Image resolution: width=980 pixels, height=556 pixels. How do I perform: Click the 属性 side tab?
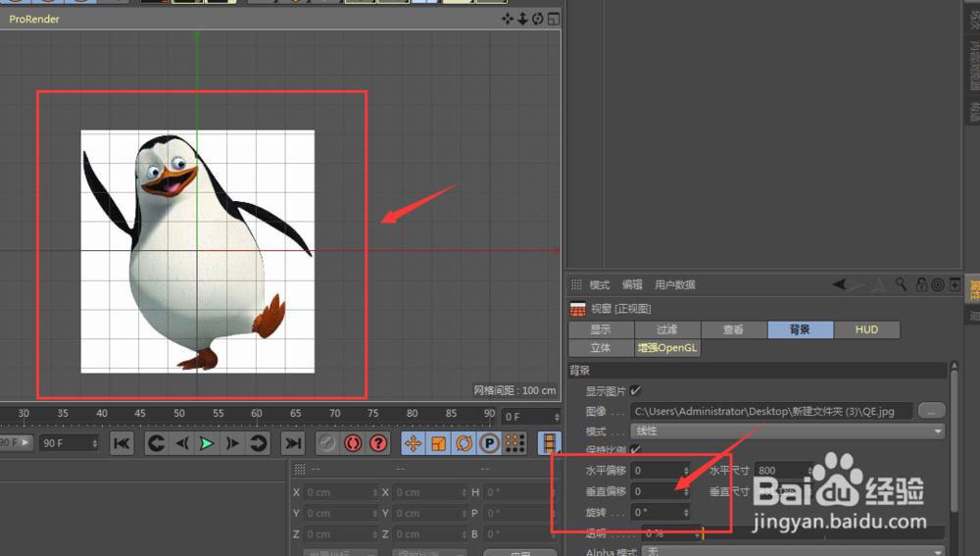tap(973, 289)
